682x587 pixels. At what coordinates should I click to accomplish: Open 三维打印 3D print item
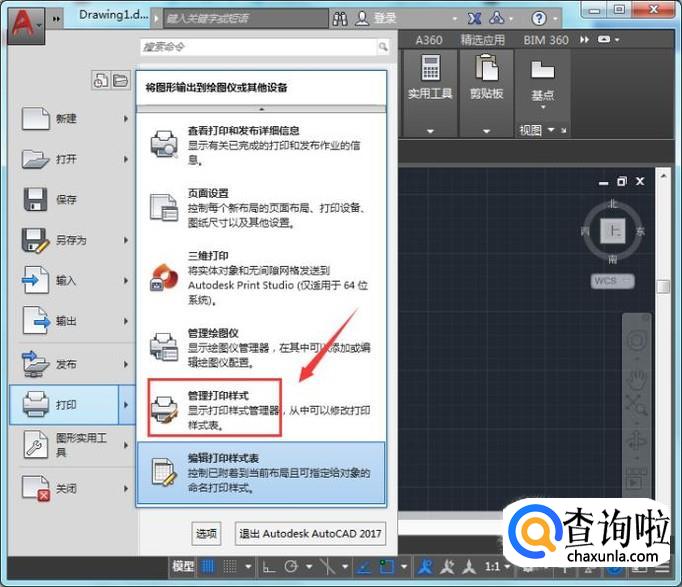261,277
